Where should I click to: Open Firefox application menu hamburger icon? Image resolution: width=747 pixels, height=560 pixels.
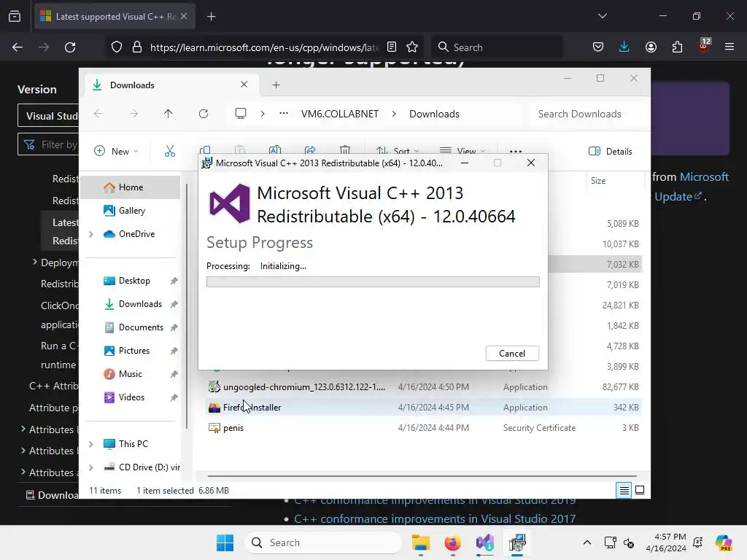pos(729,47)
